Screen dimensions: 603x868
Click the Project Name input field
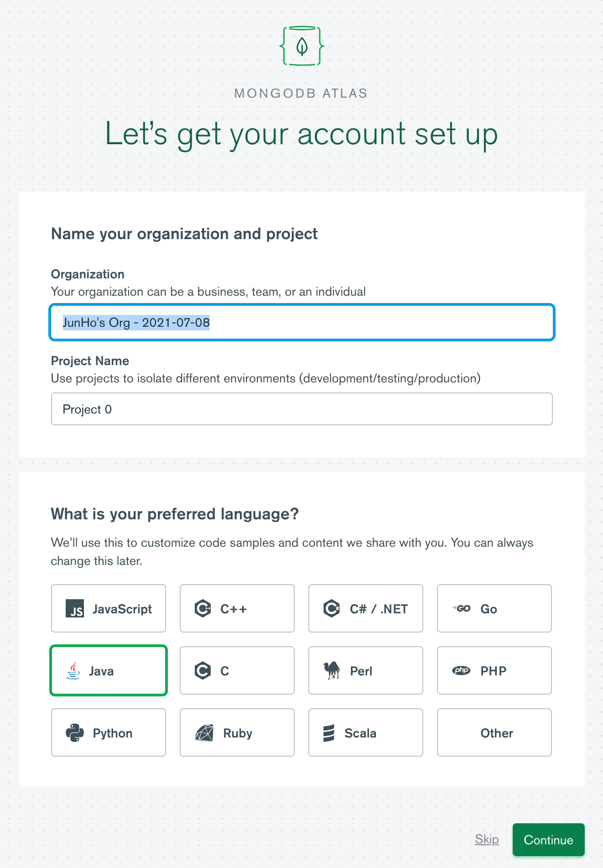coord(302,409)
